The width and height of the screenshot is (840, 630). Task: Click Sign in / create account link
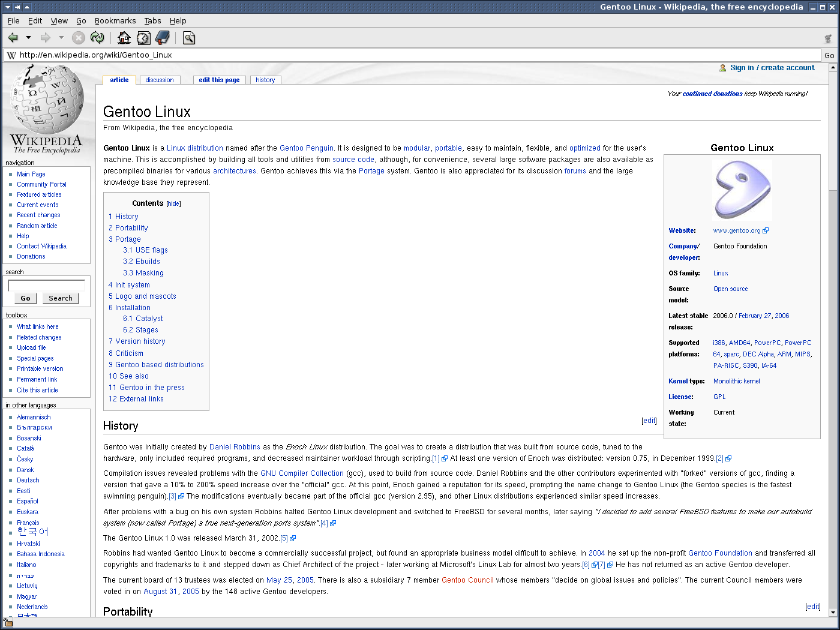772,68
